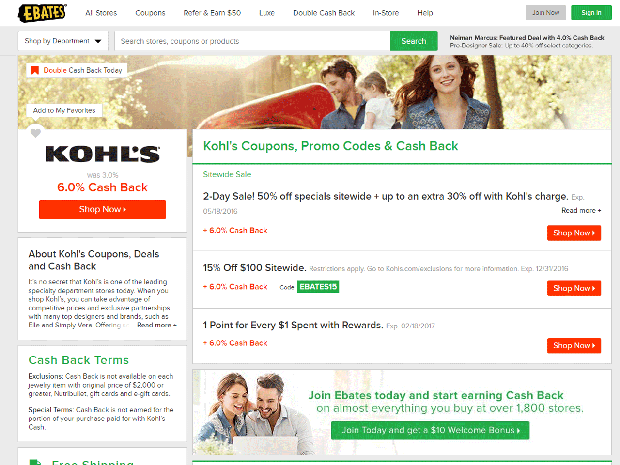Viewport: 620px width, 465px height.
Task: Select Double Cash Back in navigation
Action: (x=324, y=13)
